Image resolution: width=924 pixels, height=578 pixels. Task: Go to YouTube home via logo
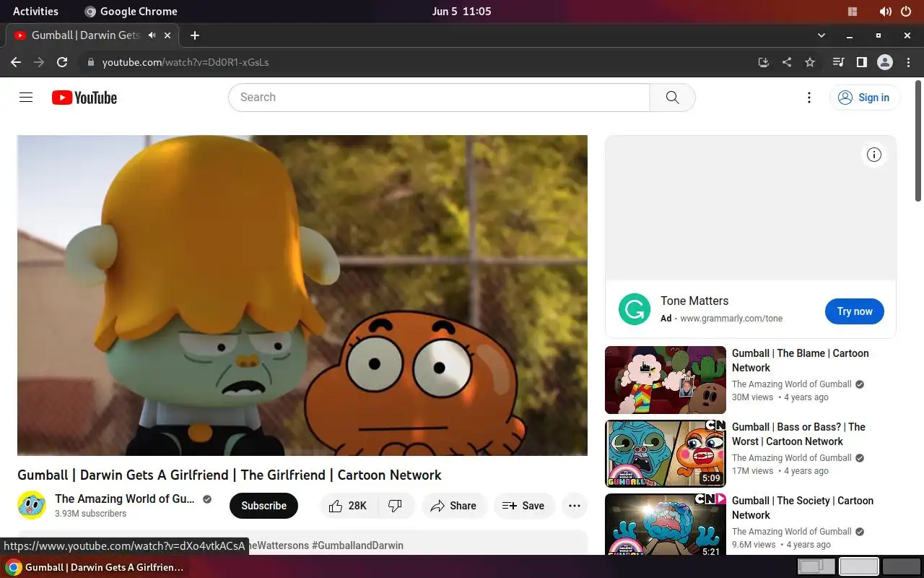(84, 98)
